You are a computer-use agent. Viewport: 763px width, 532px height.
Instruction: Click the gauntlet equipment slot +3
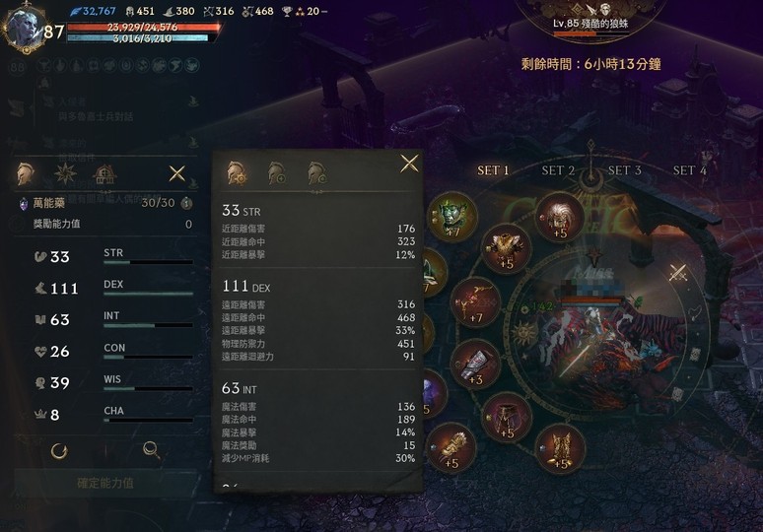[x=474, y=365]
